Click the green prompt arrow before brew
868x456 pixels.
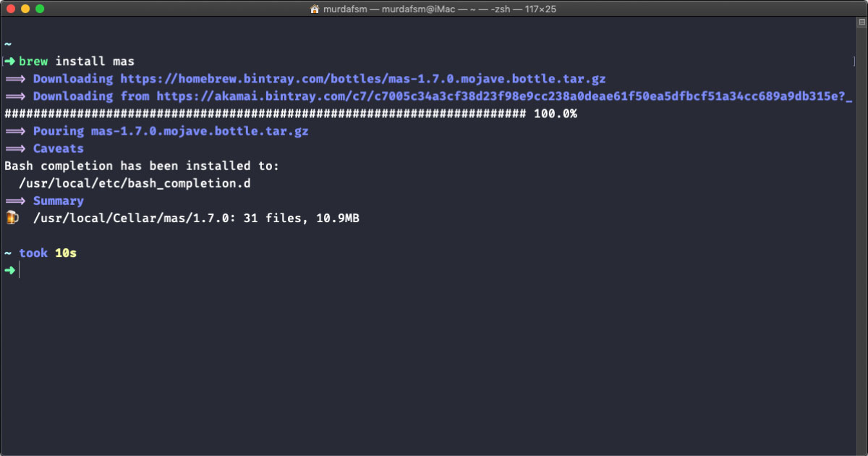pos(9,62)
